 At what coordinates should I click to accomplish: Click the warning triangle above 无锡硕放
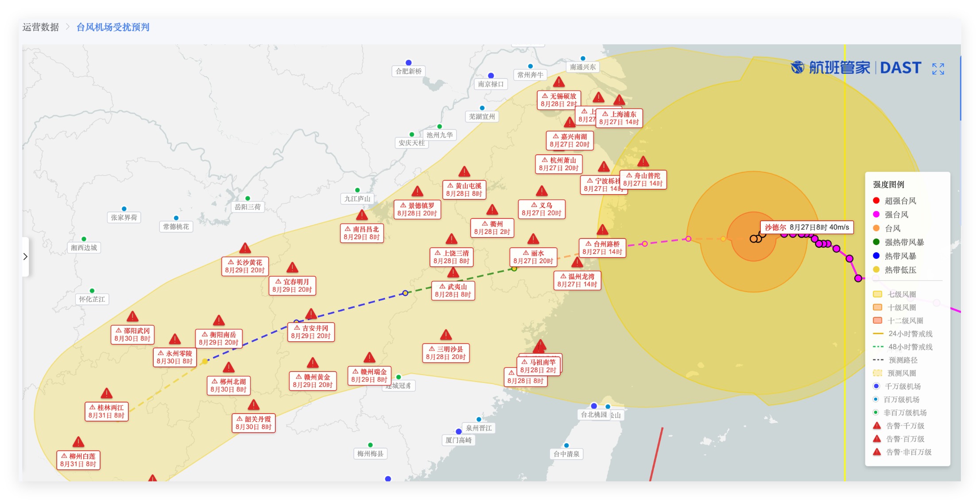coord(559,82)
